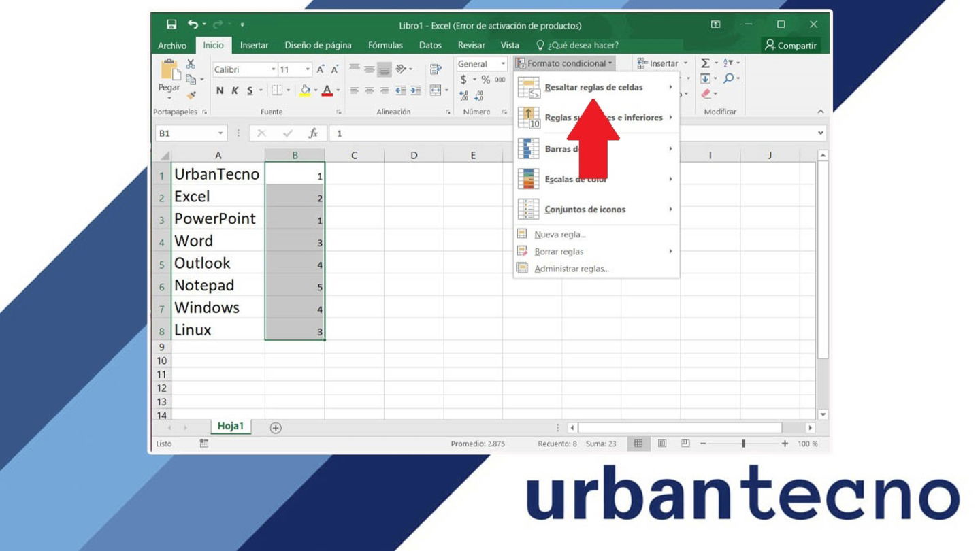Image resolution: width=980 pixels, height=551 pixels.
Task: Toggle center text horizontally
Action: pyautogui.click(x=370, y=90)
